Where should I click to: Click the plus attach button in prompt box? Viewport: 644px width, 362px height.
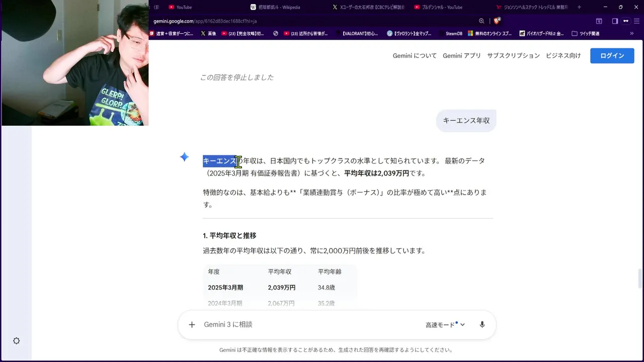[x=192, y=325]
